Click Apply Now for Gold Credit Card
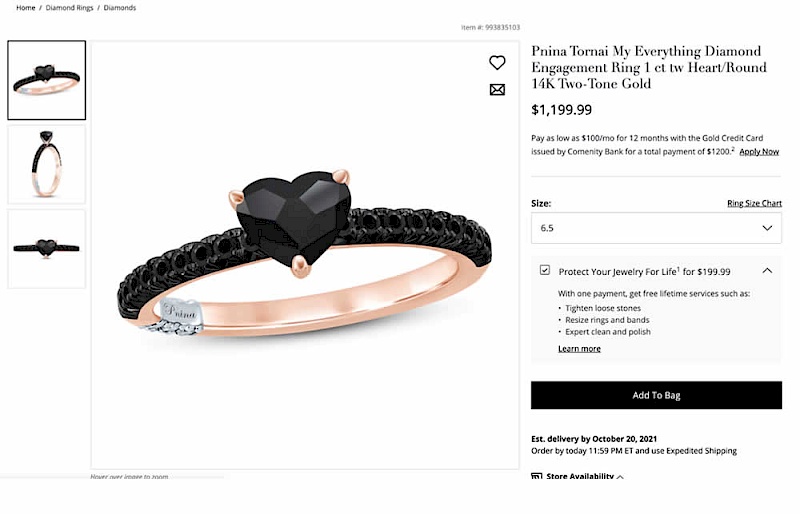The image size is (800, 514). pos(759,151)
